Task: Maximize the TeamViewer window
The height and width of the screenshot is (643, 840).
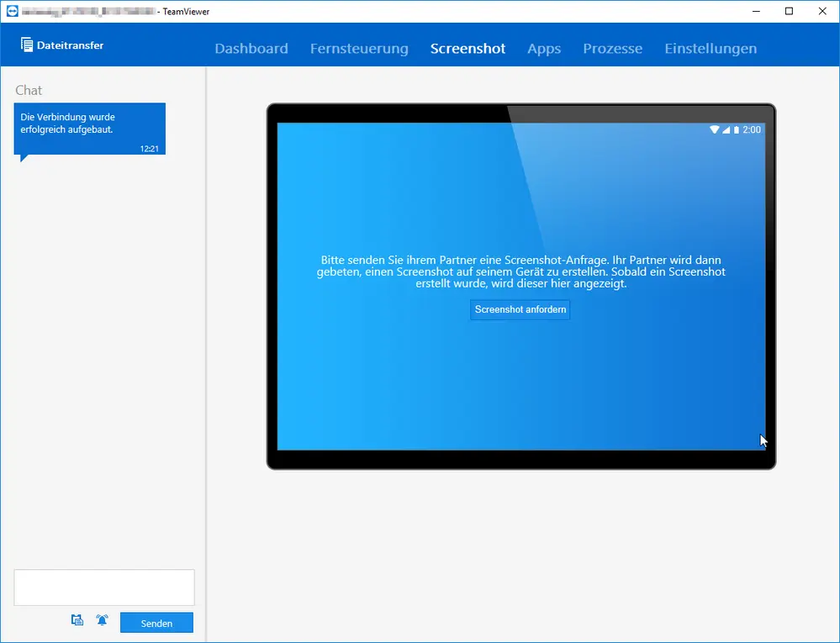Action: 789,11
